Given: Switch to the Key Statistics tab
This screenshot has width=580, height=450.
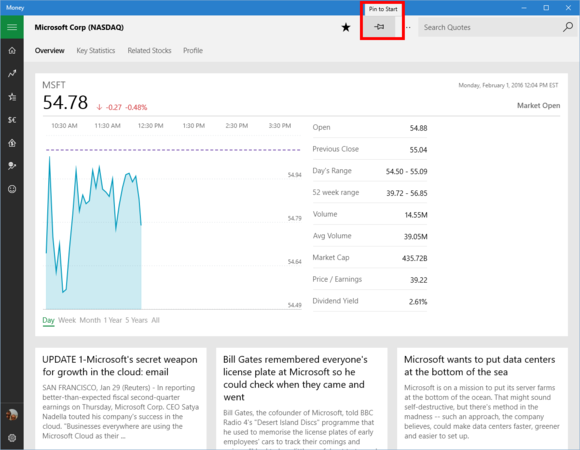Looking at the screenshot, I should [x=96, y=51].
